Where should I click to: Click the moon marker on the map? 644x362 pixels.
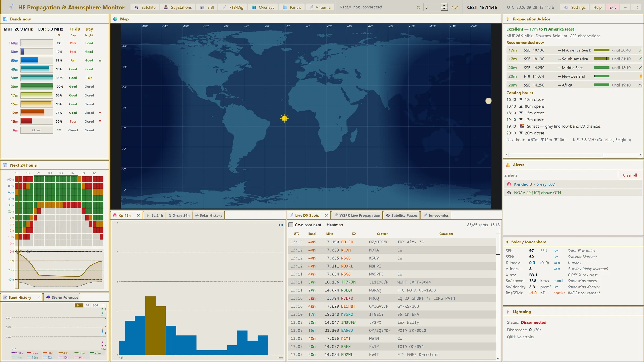click(x=488, y=101)
